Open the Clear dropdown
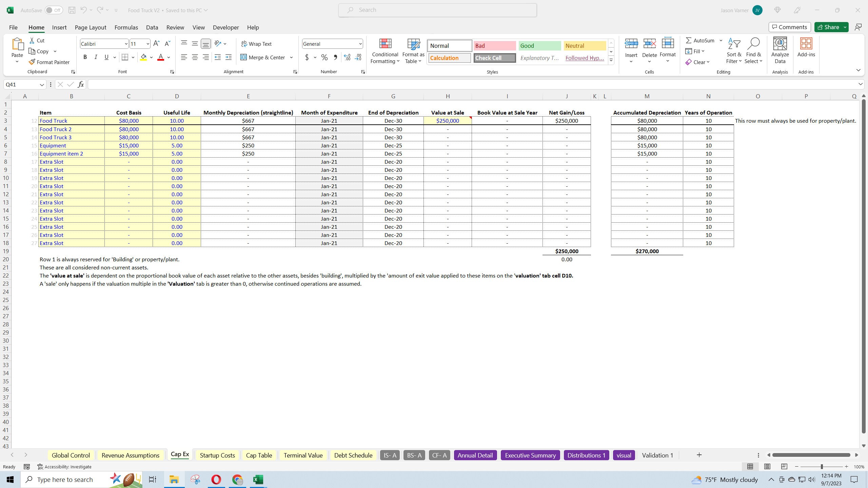This screenshot has height=488, width=868. point(698,62)
